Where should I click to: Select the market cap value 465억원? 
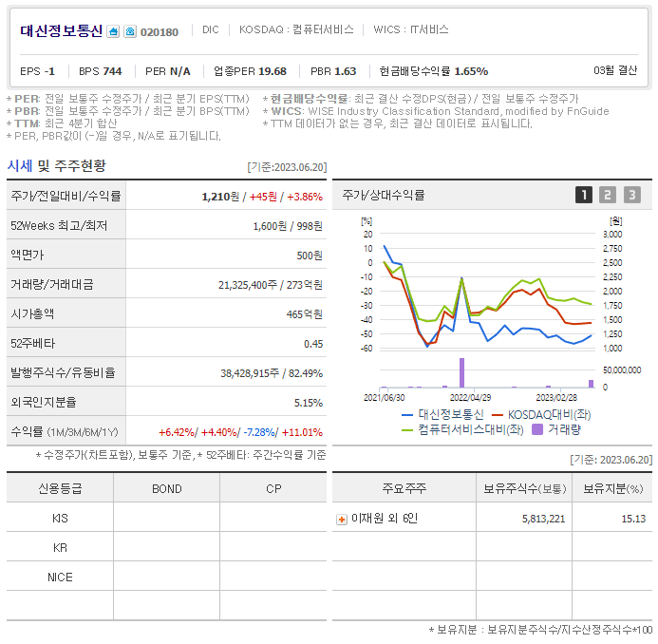(x=304, y=314)
